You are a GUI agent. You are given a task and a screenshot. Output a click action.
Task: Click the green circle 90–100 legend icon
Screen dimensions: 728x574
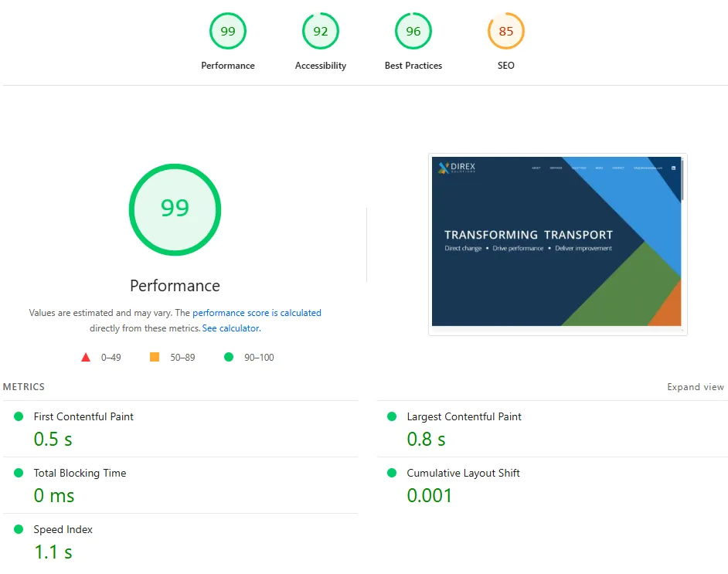[229, 357]
